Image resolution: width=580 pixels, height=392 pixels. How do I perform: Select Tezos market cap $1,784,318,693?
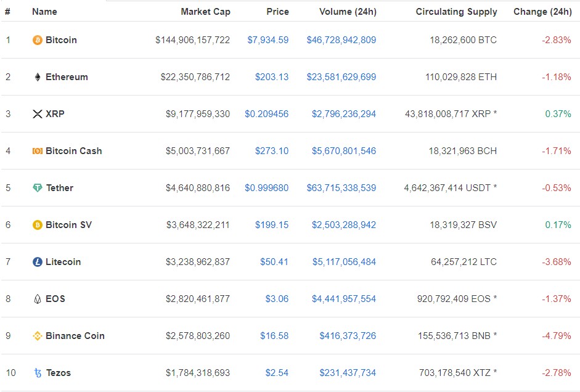tap(198, 373)
